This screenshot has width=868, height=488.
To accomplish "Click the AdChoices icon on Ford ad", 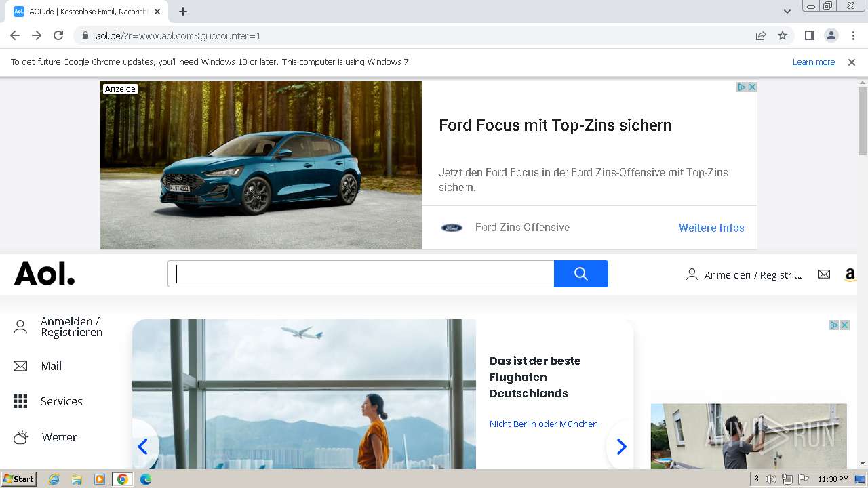I will (x=741, y=87).
